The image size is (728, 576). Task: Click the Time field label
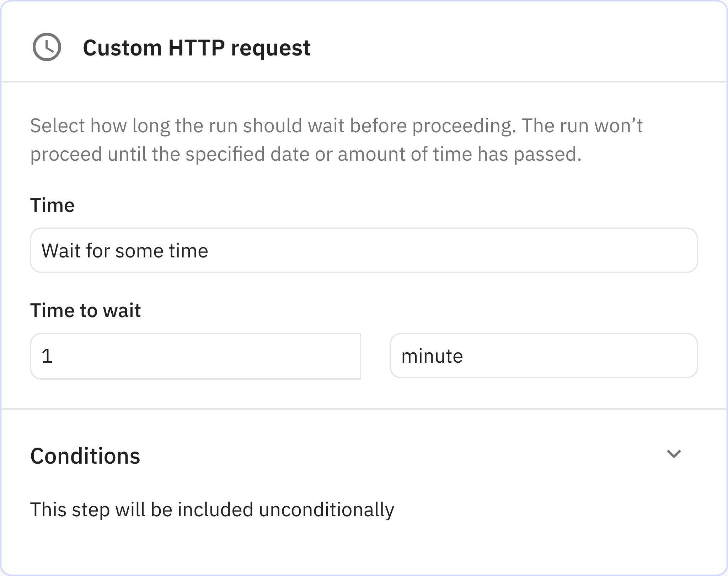[52, 205]
